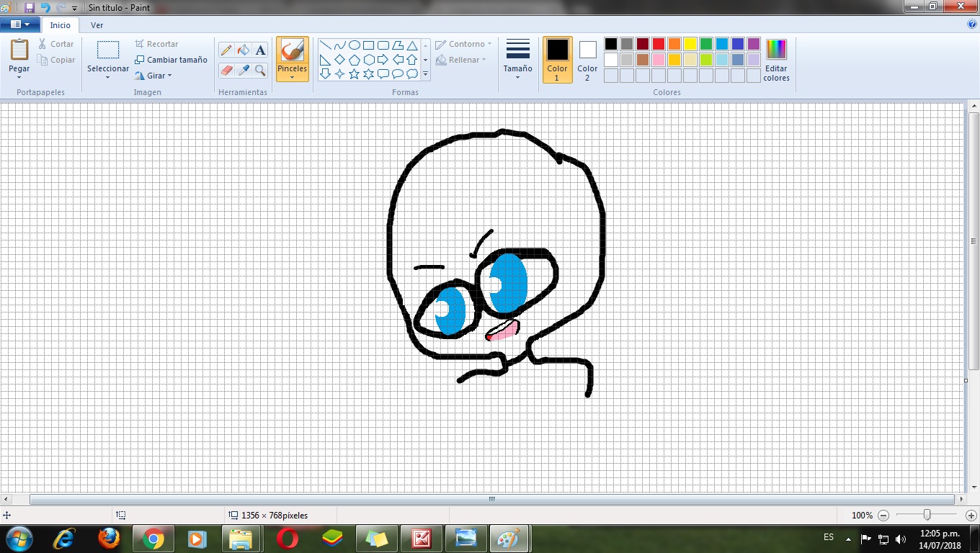Click the zoom out minus button
The image size is (980, 553).
[883, 516]
